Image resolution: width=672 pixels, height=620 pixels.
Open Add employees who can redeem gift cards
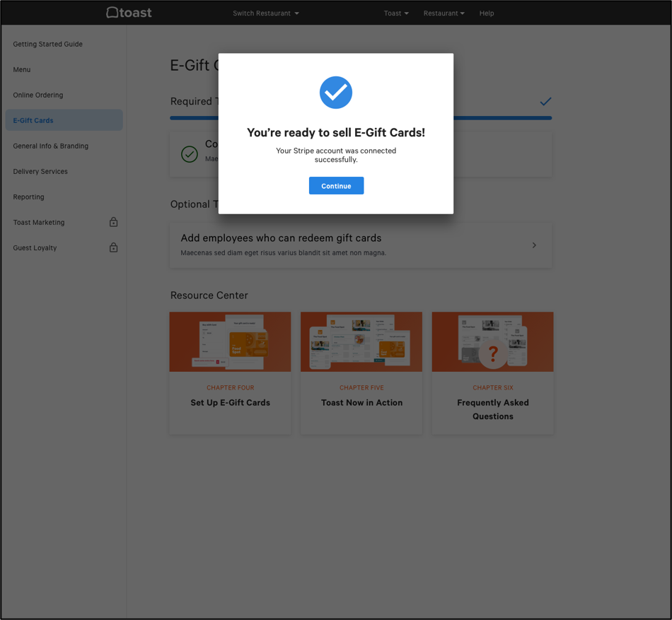pos(361,245)
